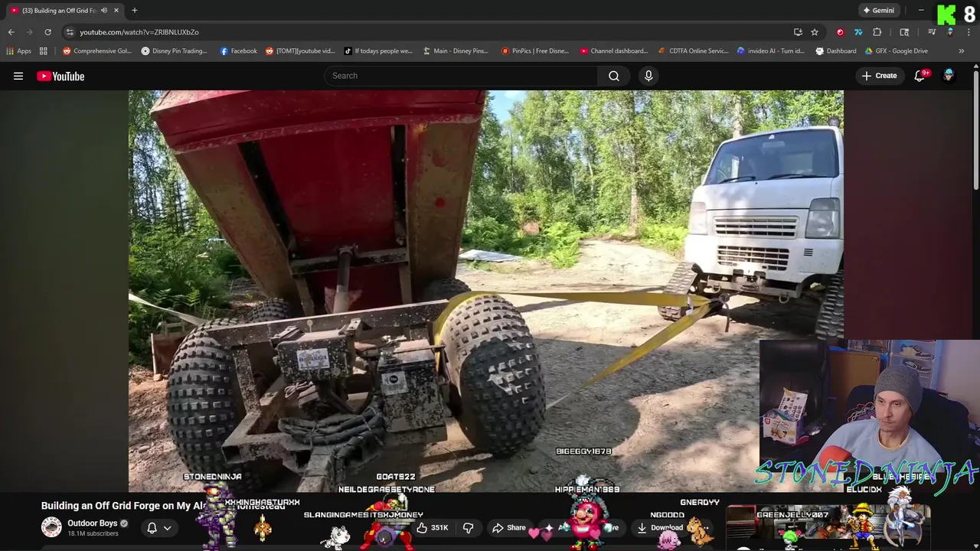
Task: Click the video player to pause
Action: pyautogui.click(x=486, y=291)
